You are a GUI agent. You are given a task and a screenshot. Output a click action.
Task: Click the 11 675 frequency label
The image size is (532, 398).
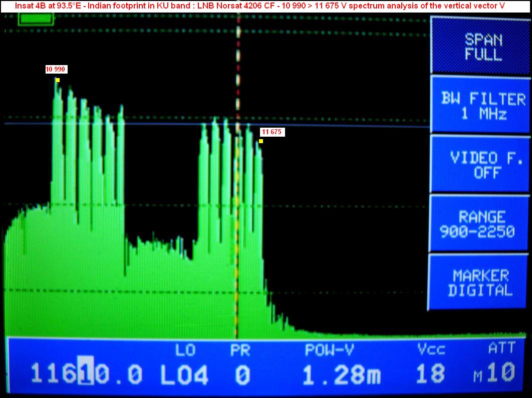272,132
